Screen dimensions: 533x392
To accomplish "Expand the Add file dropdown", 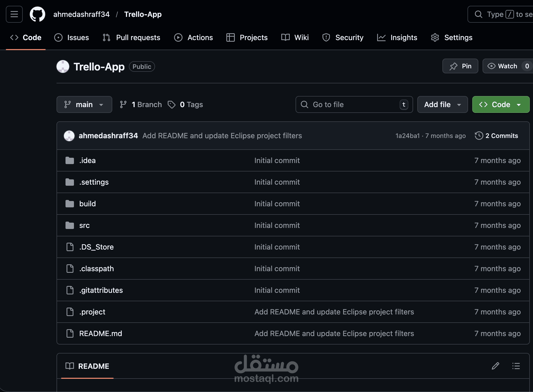I will tap(442, 104).
